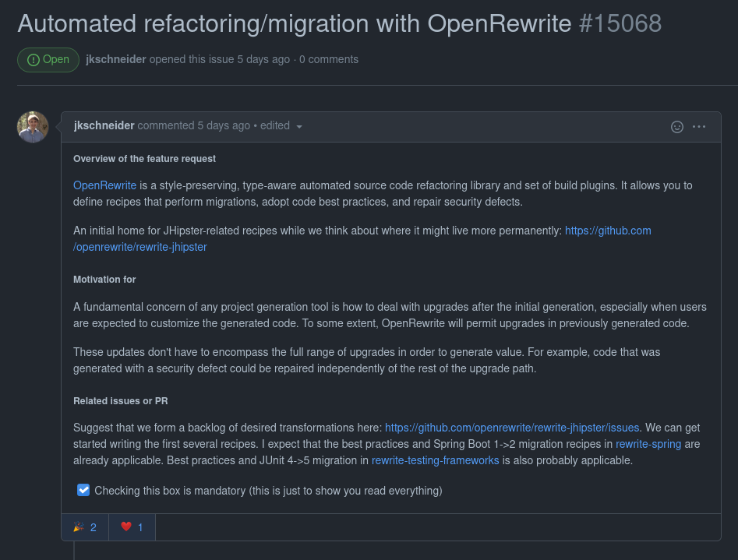This screenshot has width=738, height=560.
Task: Click the party popper reaction with 2
Action: [85, 527]
